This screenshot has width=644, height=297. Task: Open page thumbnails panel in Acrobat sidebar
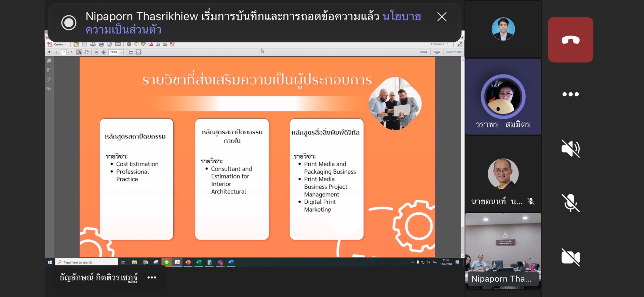click(49, 61)
